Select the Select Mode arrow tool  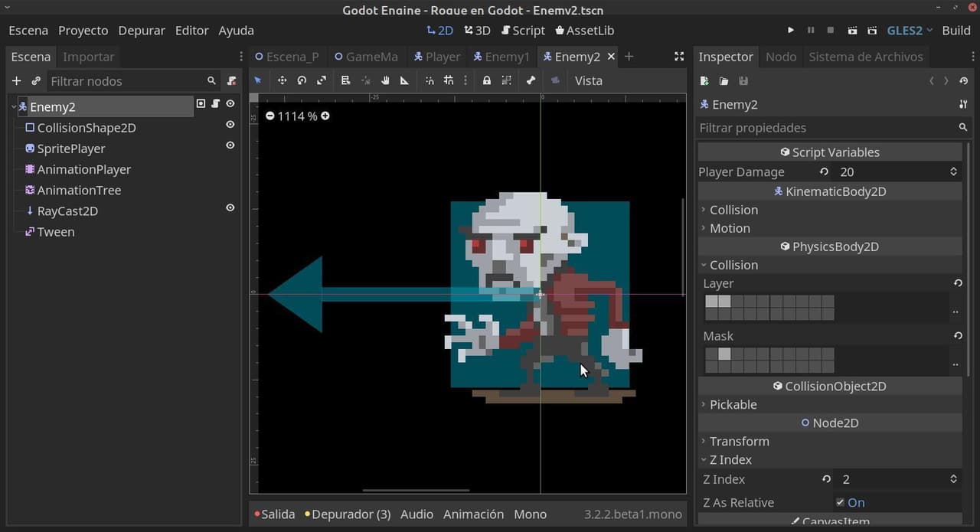[x=258, y=80]
